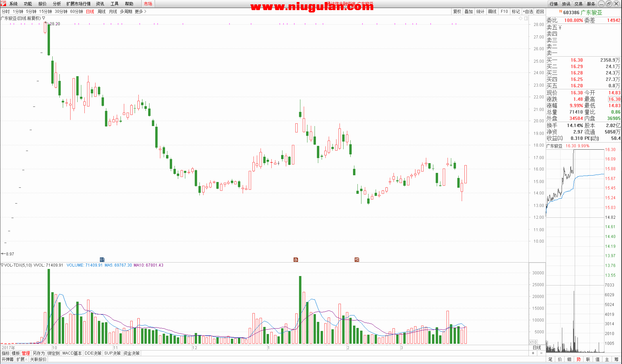Viewport: 622px width, 364px height.
Task: Add stock via +自选 button
Action: 528,11
